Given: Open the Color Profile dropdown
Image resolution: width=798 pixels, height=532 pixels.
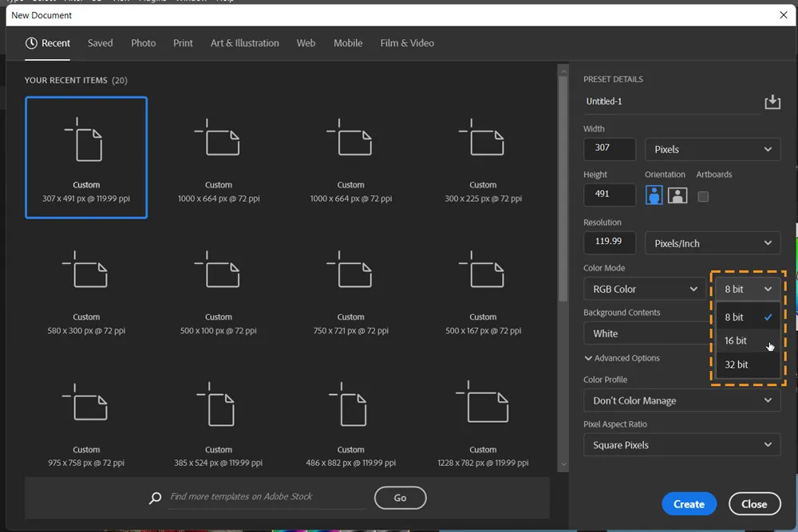Looking at the screenshot, I should [x=681, y=400].
